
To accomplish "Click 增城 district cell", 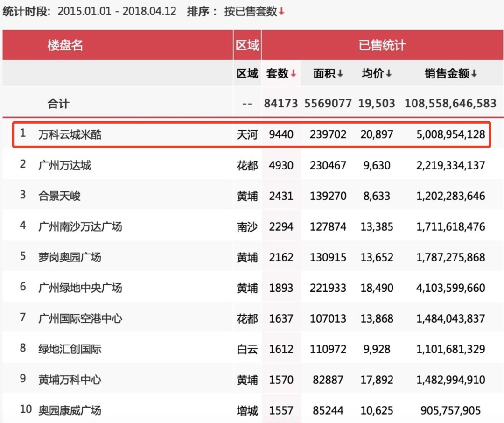I will tap(247, 411).
